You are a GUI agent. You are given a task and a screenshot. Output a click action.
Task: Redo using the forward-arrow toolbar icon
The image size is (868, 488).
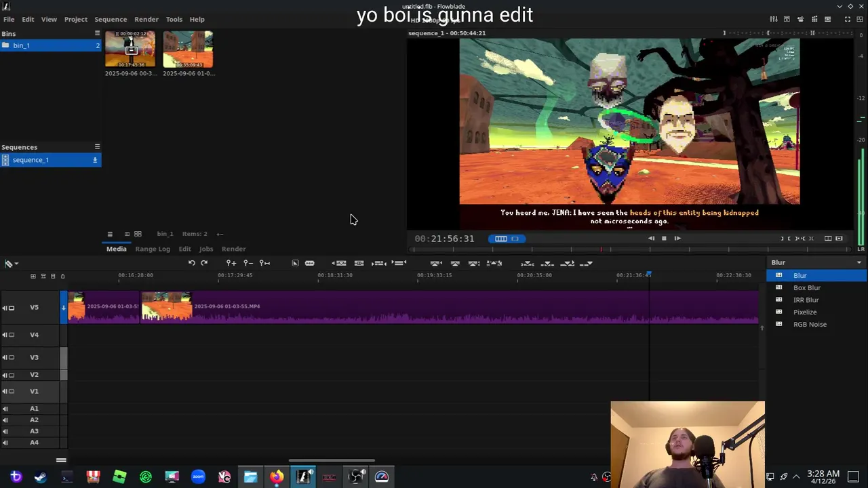tap(204, 263)
